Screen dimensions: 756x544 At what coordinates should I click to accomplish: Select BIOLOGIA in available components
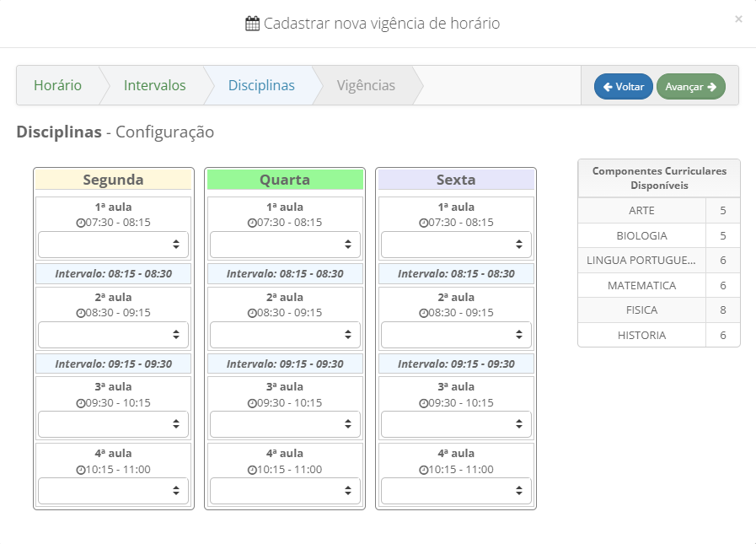641,235
